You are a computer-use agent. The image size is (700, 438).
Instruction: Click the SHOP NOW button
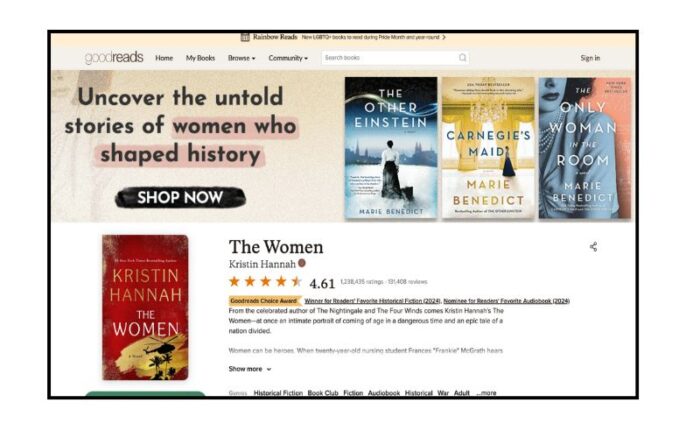[x=180, y=197]
